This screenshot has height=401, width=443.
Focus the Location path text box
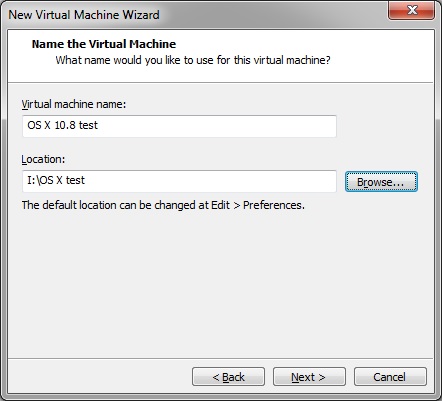[x=179, y=181]
